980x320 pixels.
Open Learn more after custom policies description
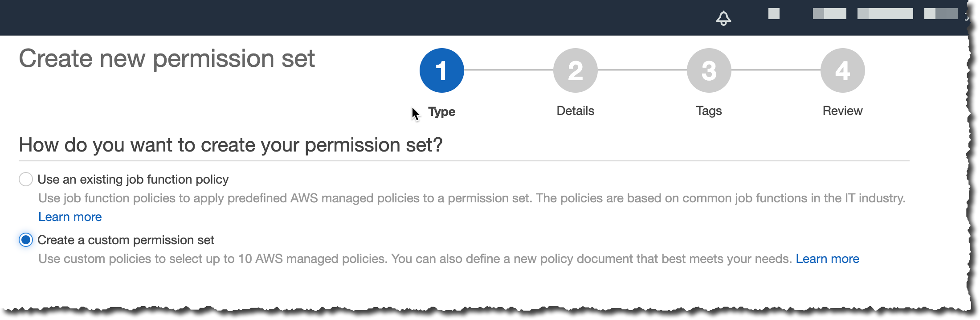pos(827,258)
